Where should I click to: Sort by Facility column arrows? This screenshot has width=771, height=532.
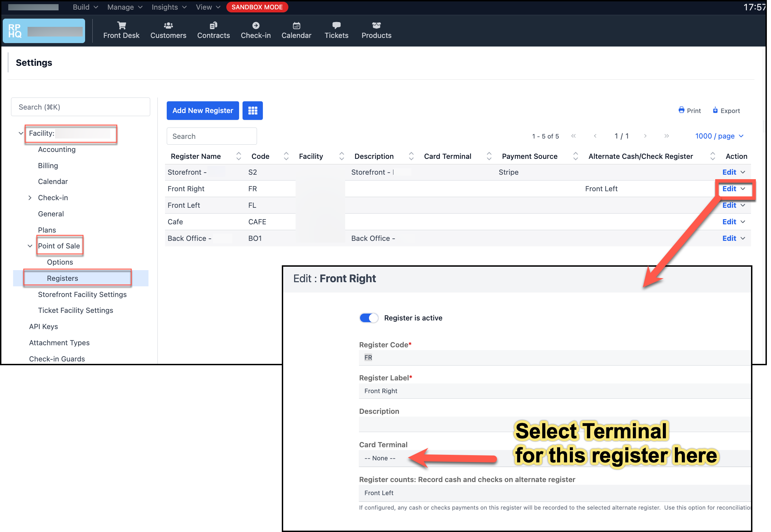point(342,156)
